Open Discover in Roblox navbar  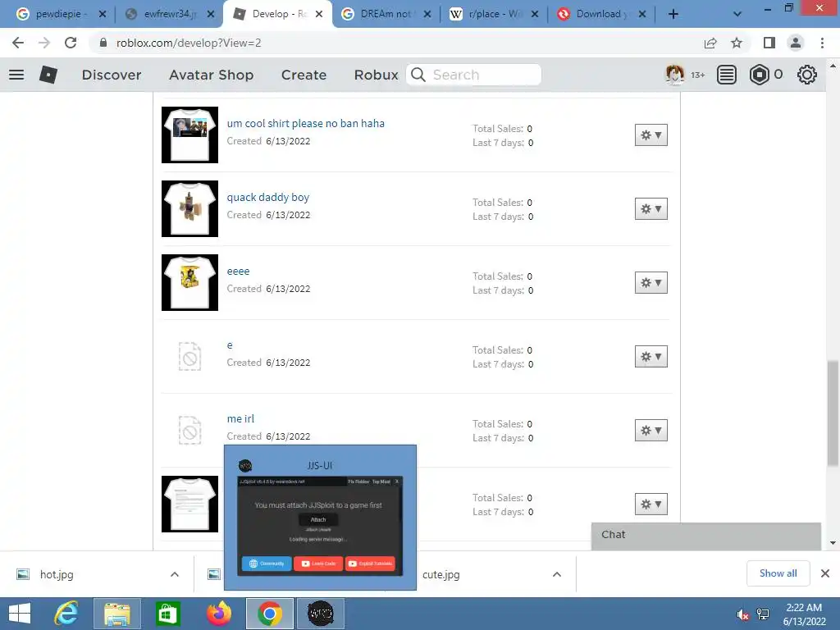pos(112,75)
